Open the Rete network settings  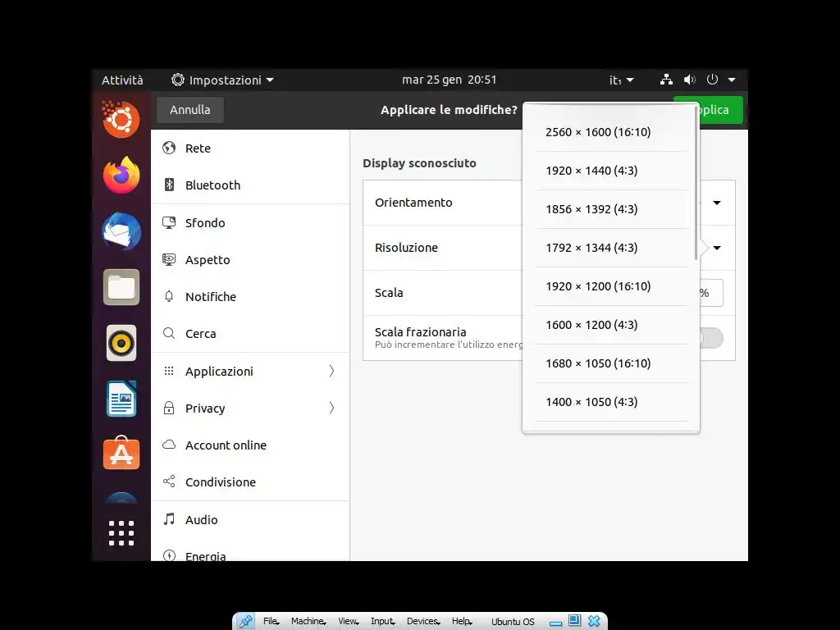click(x=250, y=148)
